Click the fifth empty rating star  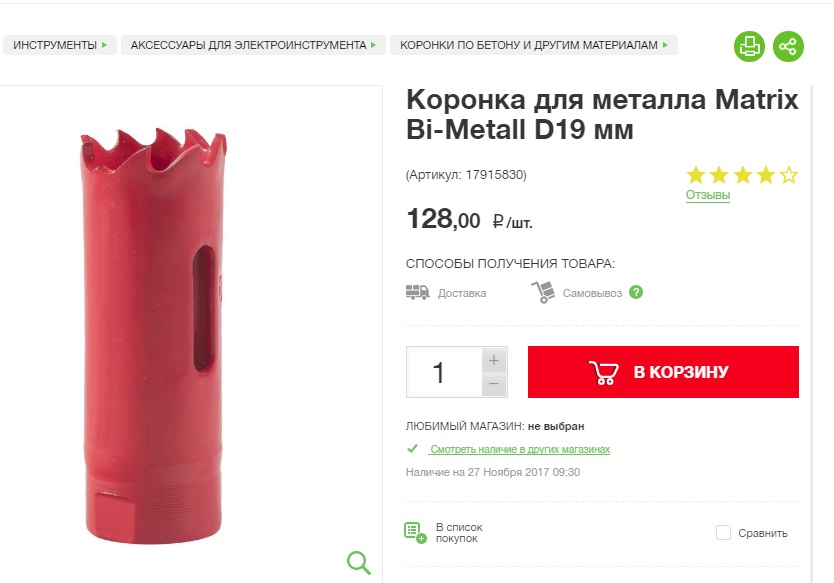coord(789,175)
